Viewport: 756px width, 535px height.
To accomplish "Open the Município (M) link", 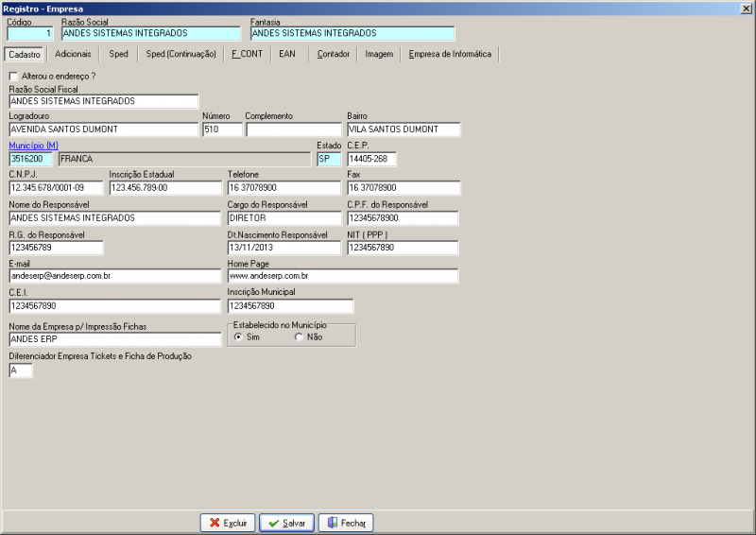I will click(33, 146).
